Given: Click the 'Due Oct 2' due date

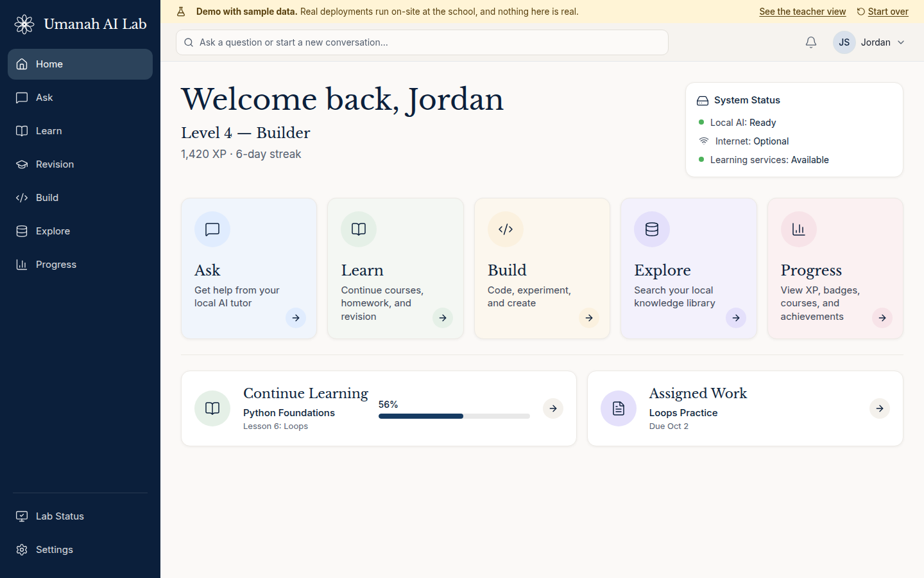Looking at the screenshot, I should pos(669,426).
